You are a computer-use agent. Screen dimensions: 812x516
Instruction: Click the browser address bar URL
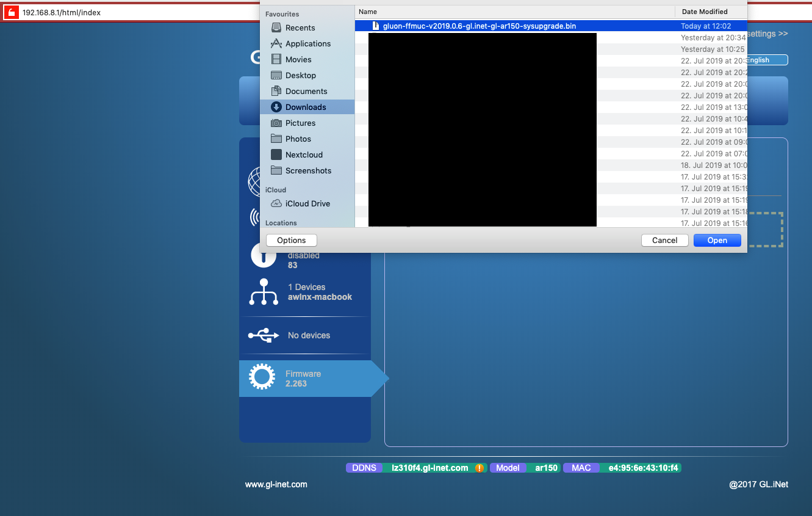[62, 12]
